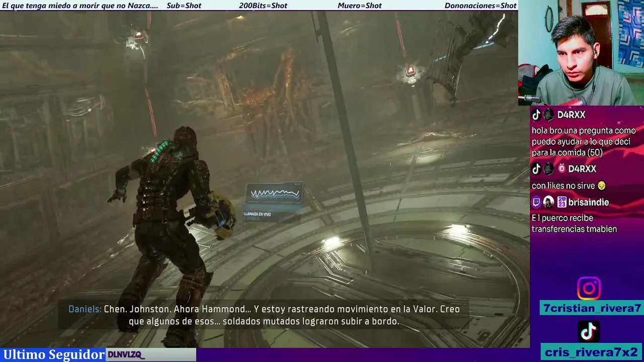Click the 'Ultimo Seguidor' label
Image resolution: width=644 pixels, height=362 pixels.
[x=53, y=354]
